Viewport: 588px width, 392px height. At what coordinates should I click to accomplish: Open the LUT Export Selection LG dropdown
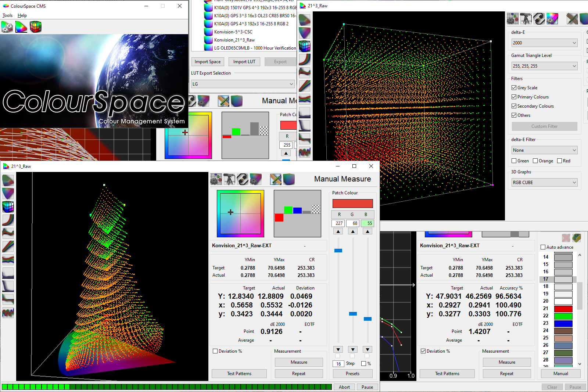[x=243, y=84]
